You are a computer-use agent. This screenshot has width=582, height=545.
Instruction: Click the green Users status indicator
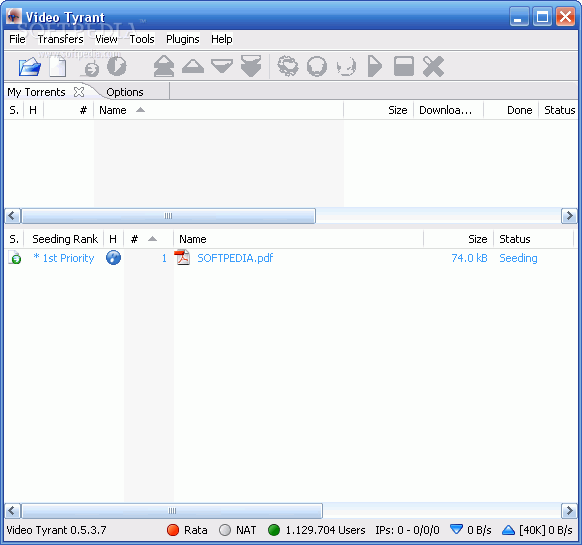tap(274, 530)
